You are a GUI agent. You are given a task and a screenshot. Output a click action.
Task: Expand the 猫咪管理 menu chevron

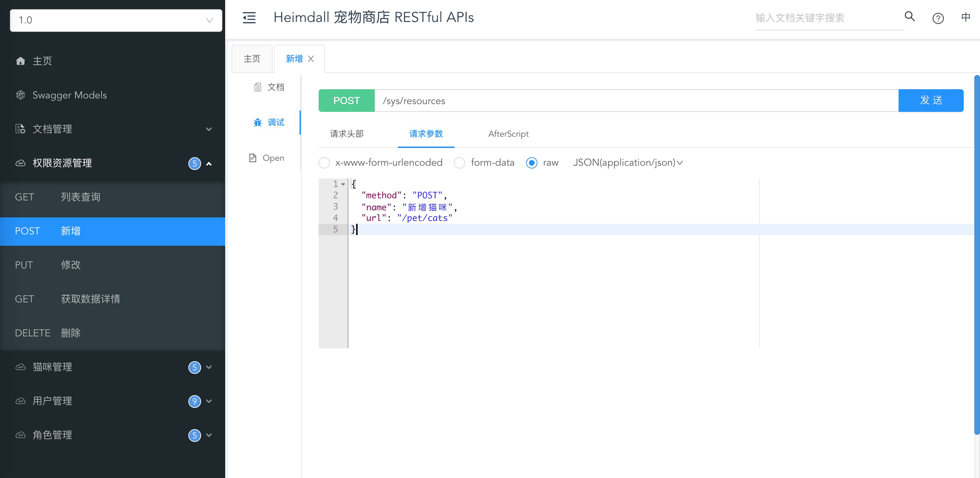click(209, 367)
